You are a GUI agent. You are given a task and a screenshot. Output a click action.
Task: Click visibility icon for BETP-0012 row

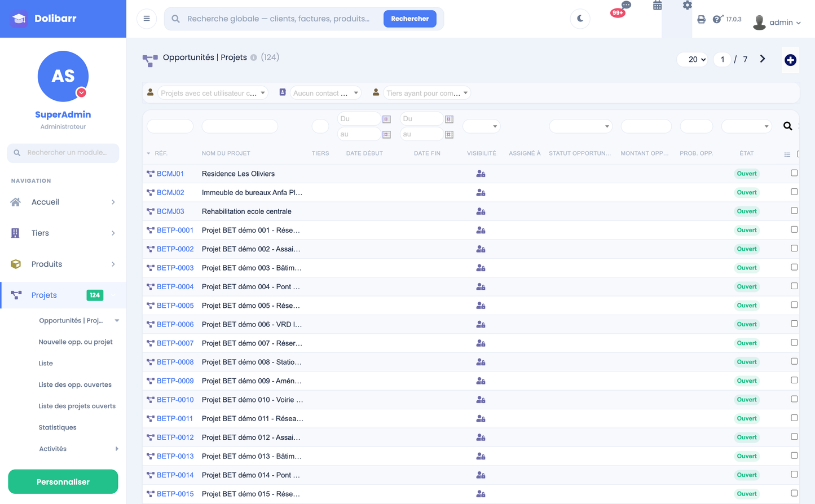481,437
